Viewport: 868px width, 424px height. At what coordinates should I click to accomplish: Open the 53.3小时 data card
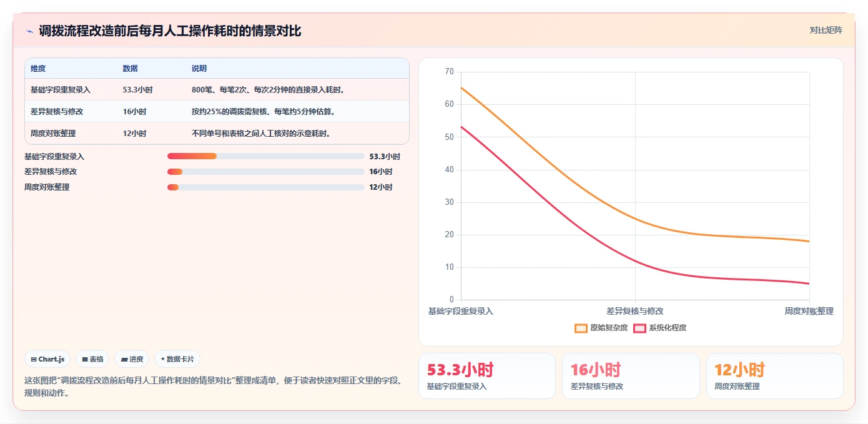487,376
